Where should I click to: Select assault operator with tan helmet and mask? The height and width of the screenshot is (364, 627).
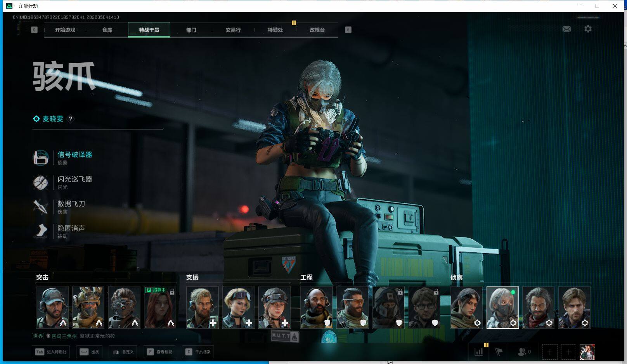pos(88,307)
